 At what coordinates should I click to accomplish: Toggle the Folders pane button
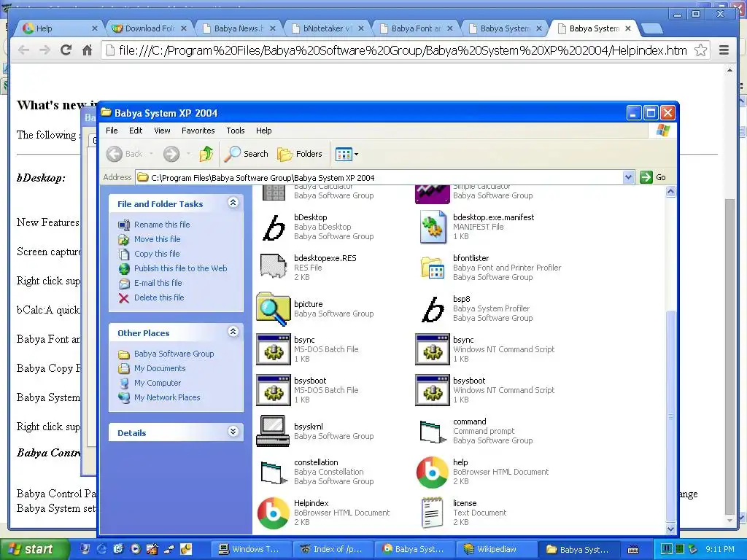(300, 154)
